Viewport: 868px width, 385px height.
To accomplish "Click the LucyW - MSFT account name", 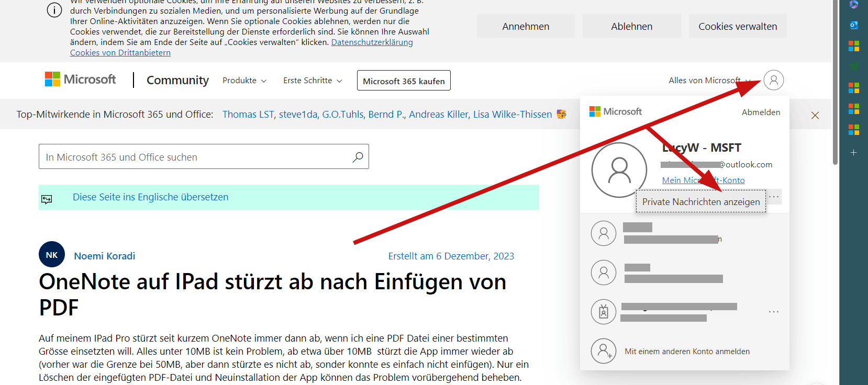I will point(702,148).
